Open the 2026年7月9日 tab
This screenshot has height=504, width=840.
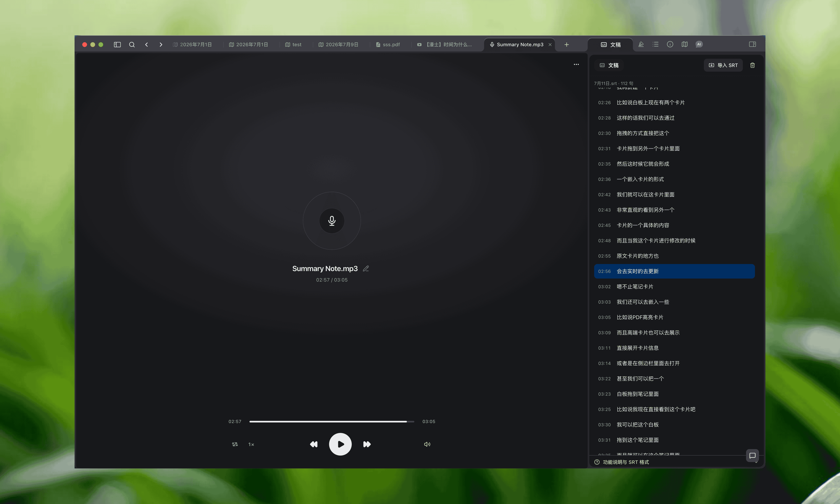(x=339, y=44)
